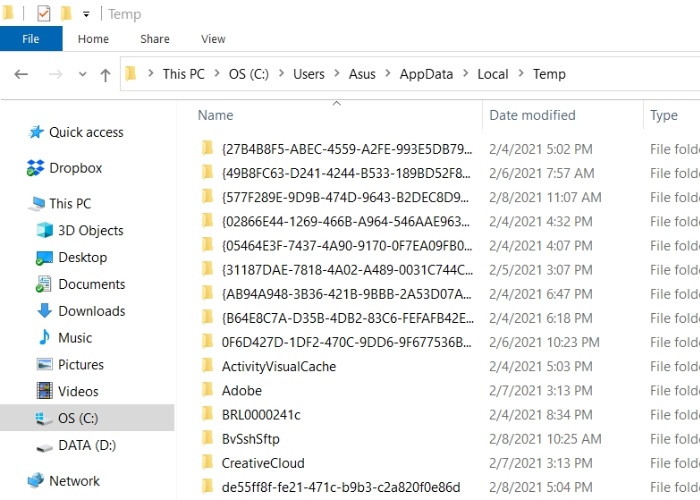This screenshot has width=700, height=500.
Task: Open the Customize Quick Access Toolbar dropdown
Action: point(86,14)
